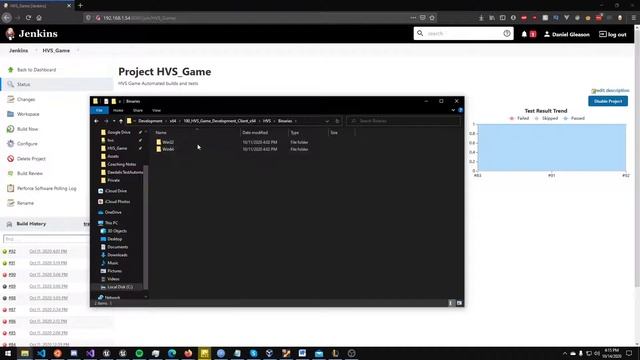Open the Home ribbon tab

coord(118,110)
